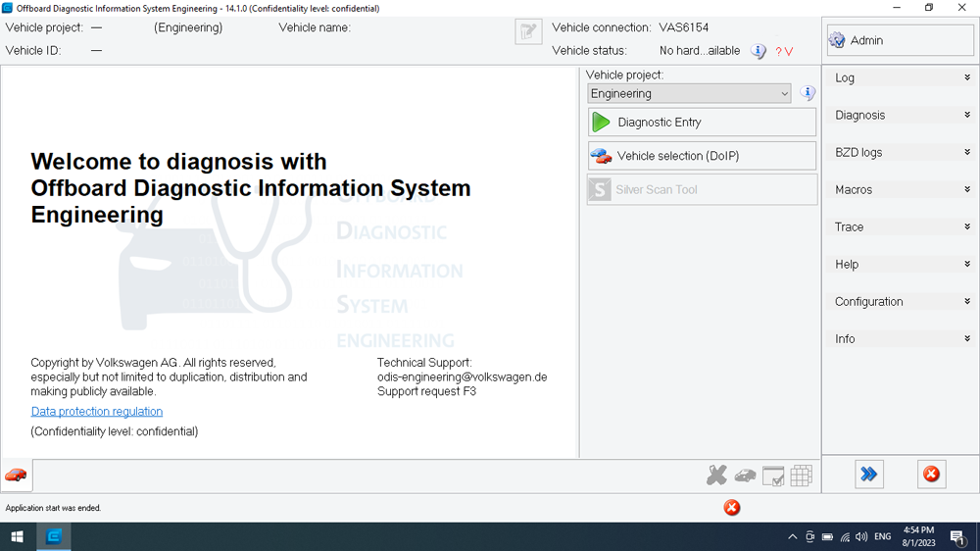Click the grid table icon in bottom toolbar
The width and height of the screenshot is (980, 551).
(801, 476)
